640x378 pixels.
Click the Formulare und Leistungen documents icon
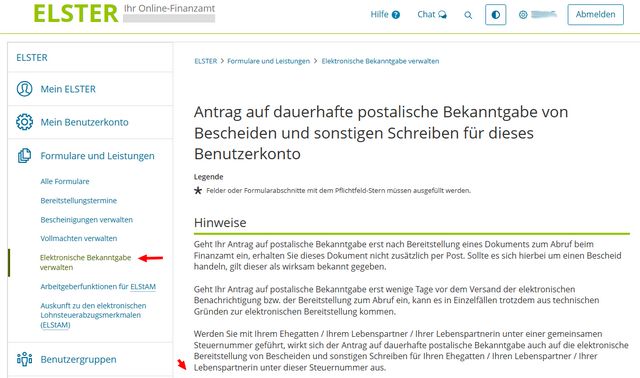tap(24, 156)
